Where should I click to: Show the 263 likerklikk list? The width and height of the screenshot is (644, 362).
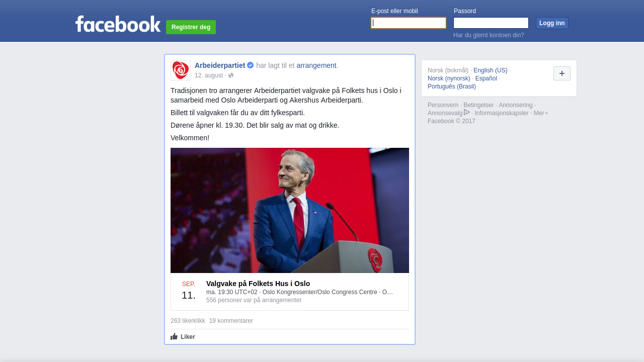(x=188, y=321)
